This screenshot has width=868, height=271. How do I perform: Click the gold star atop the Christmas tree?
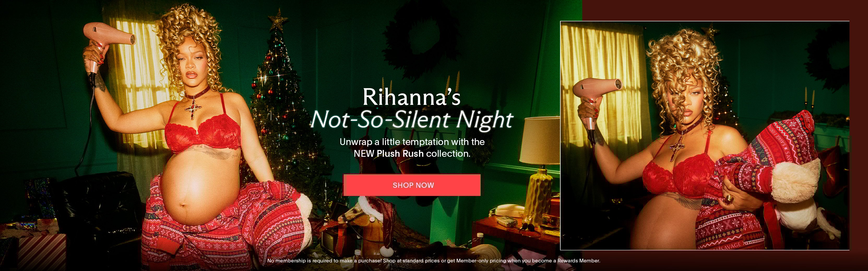point(278,20)
